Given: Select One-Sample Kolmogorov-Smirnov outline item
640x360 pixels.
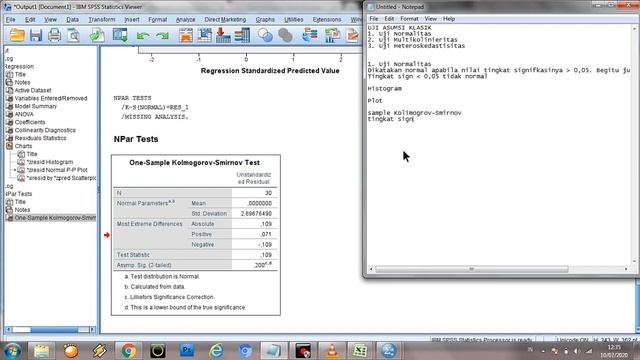Looking at the screenshot, I should click(x=55, y=218).
